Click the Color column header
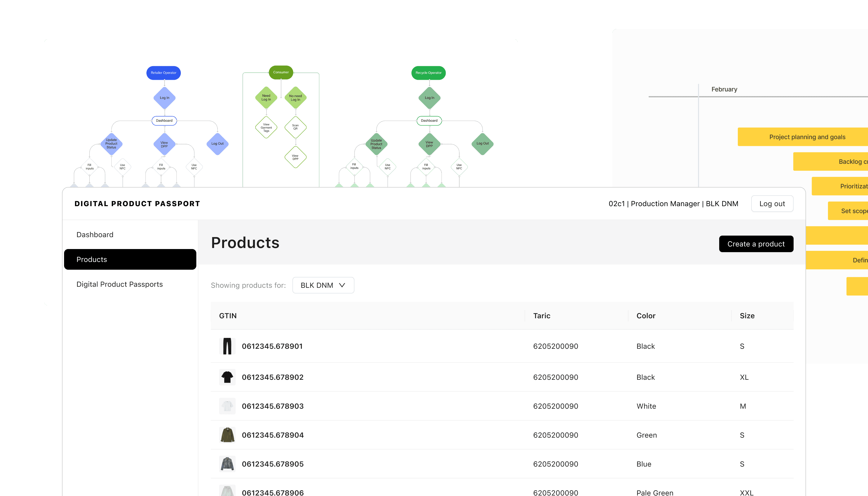 [646, 316]
